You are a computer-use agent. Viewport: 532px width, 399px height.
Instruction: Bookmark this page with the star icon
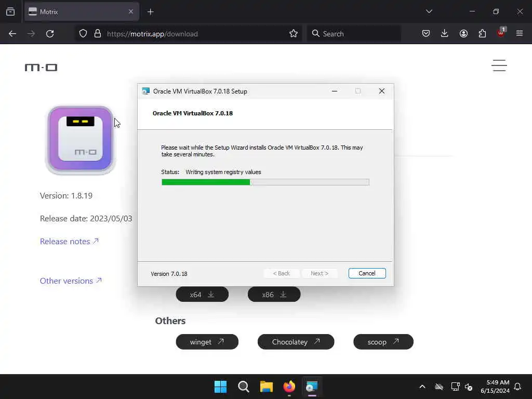click(x=294, y=34)
